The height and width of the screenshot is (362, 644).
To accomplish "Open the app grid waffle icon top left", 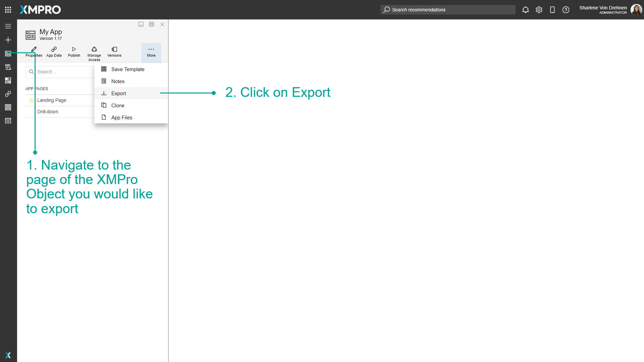I will (8, 9).
